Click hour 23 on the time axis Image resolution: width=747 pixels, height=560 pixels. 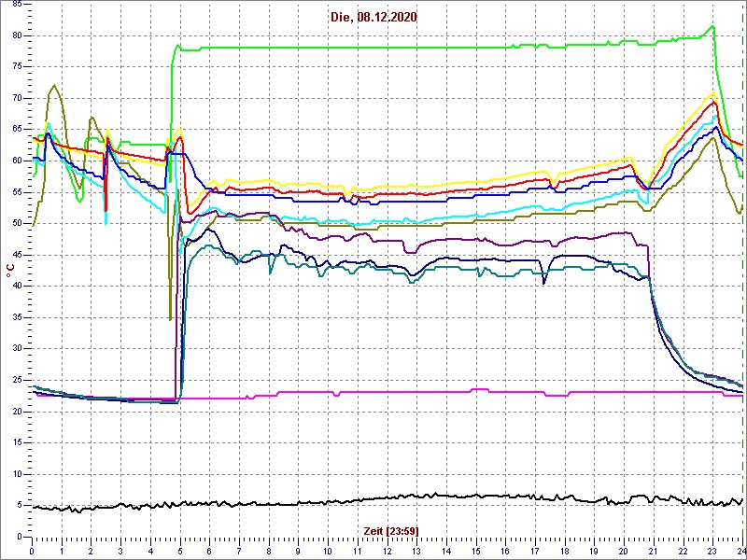pyautogui.click(x=712, y=550)
